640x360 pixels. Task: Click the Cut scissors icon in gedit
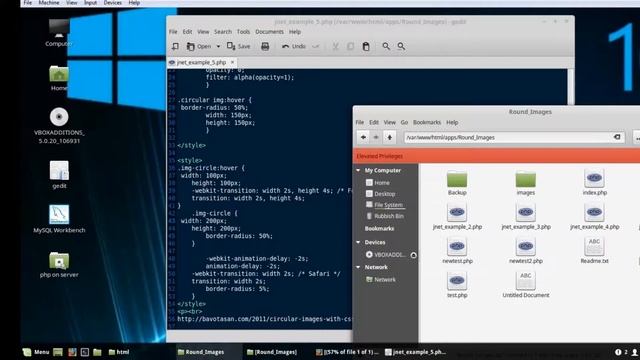335,46
